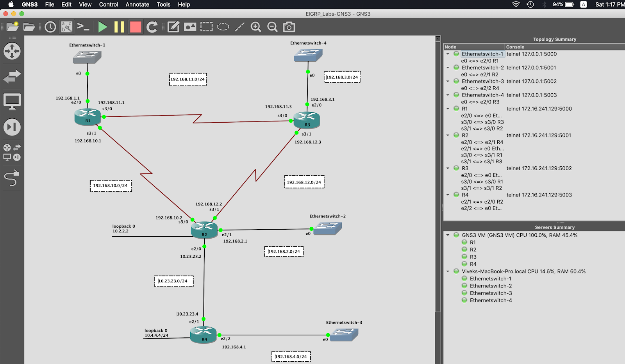625x364 pixels.
Task: Collapse the R1 node entry
Action: point(448,109)
